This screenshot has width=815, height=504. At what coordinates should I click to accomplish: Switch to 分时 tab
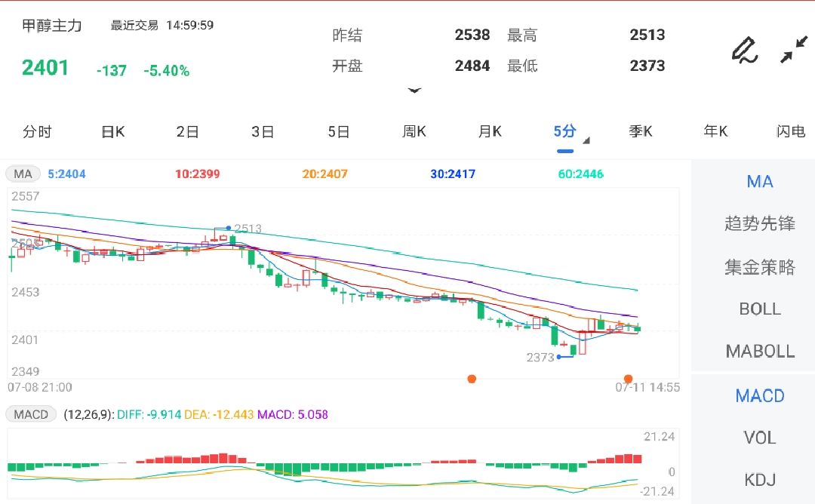(x=37, y=131)
